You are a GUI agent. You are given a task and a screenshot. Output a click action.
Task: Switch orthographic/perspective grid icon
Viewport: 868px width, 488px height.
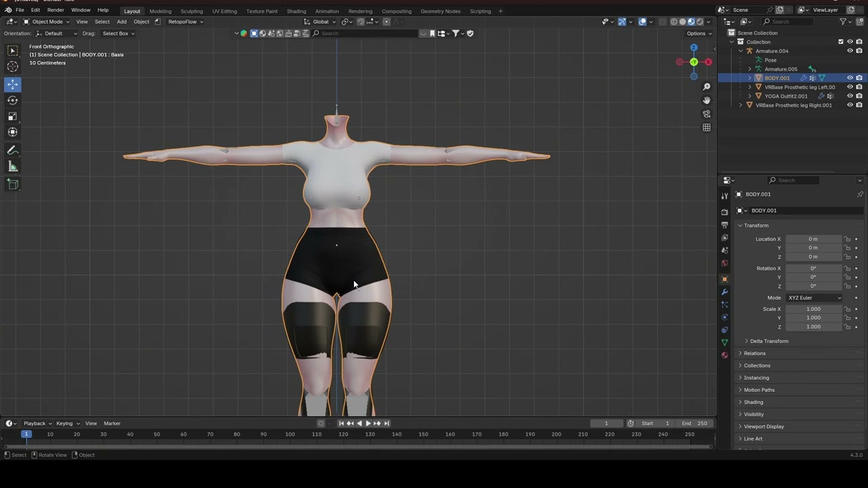[707, 127]
